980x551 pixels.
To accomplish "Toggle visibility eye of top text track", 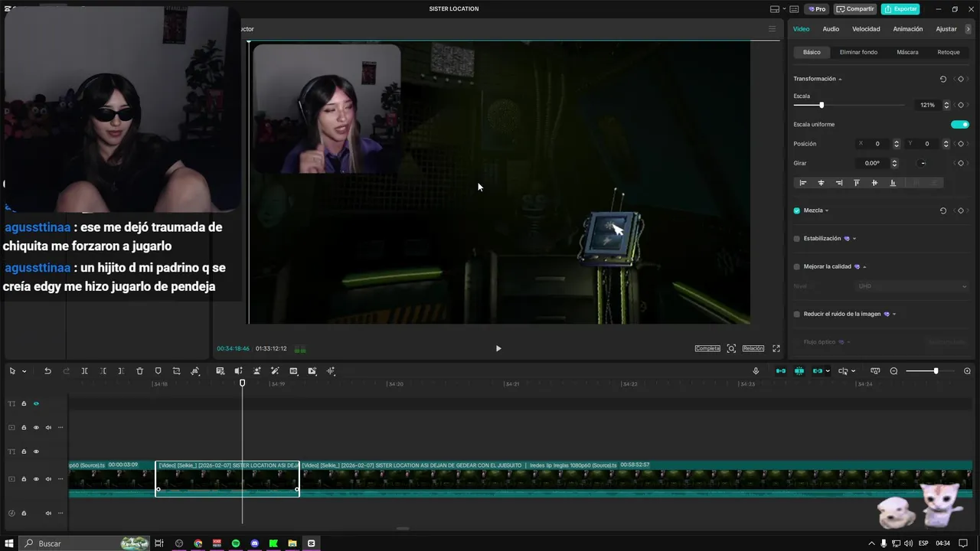I will coord(36,403).
